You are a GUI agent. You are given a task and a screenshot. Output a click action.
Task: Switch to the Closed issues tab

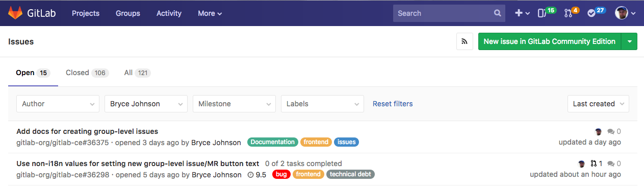pyautogui.click(x=87, y=73)
